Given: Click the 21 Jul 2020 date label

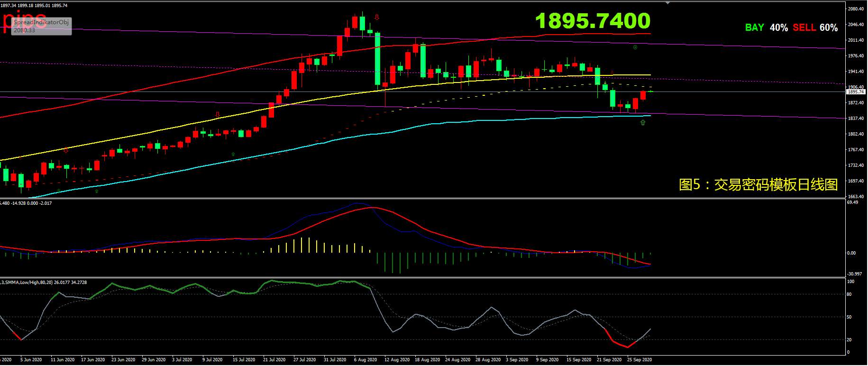Looking at the screenshot, I should pos(274,360).
